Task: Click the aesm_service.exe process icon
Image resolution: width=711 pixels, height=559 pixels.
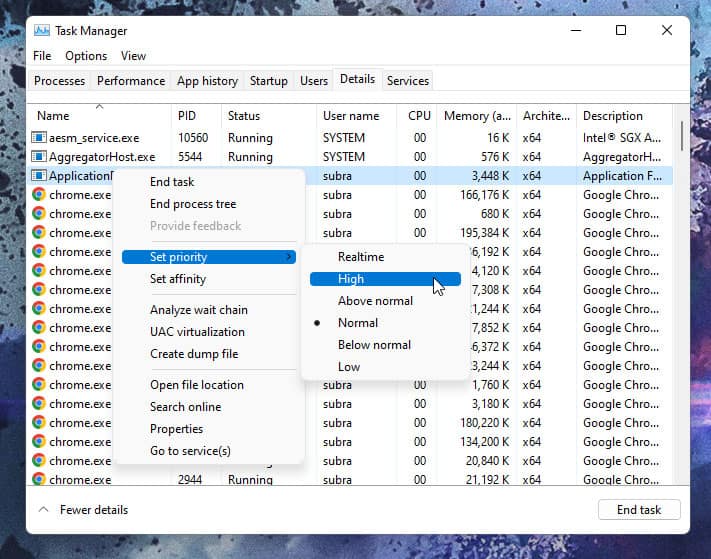Action: pos(39,138)
